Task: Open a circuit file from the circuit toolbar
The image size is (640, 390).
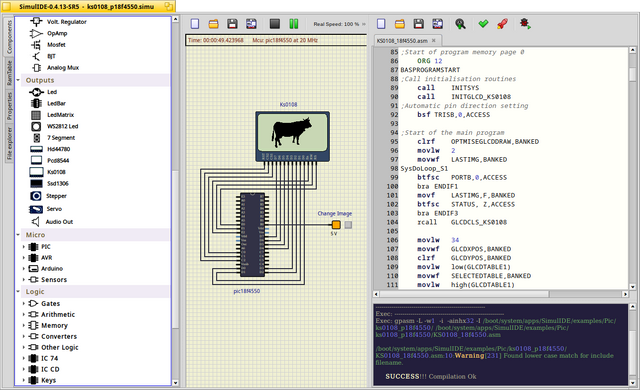Action: click(213, 24)
